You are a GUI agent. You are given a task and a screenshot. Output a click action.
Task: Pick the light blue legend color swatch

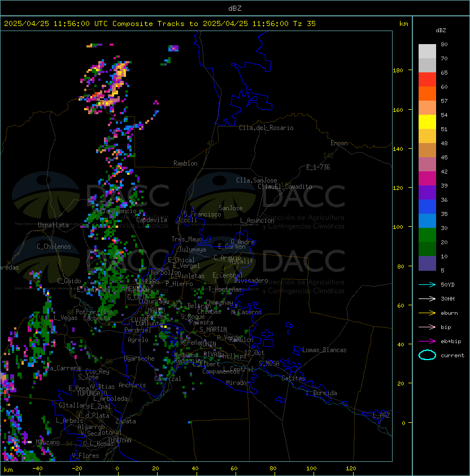[x=427, y=221]
